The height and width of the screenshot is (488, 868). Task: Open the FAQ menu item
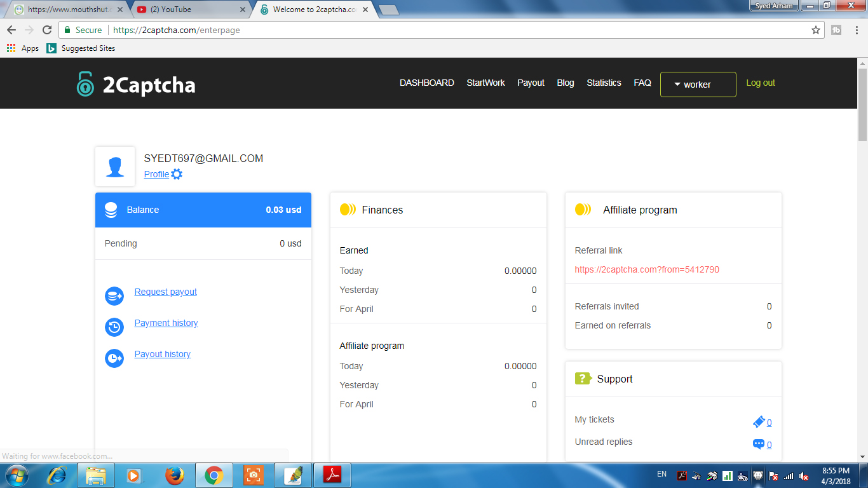(642, 83)
